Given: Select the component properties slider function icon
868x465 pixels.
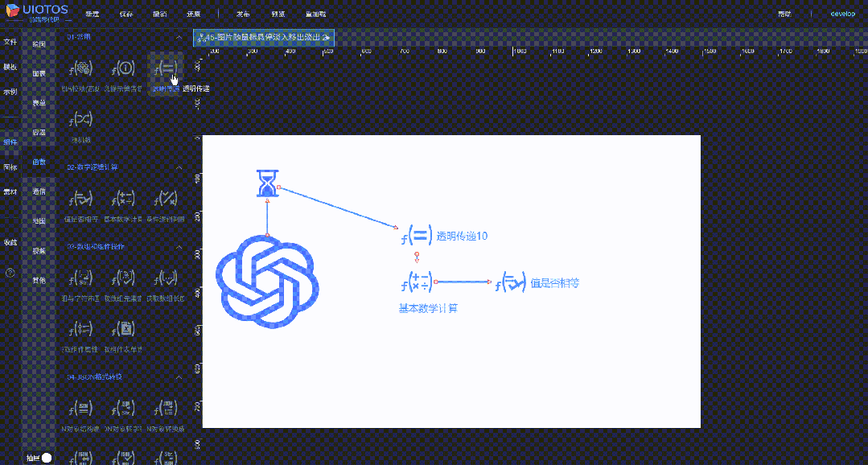Looking at the screenshot, I should pyautogui.click(x=80, y=329).
